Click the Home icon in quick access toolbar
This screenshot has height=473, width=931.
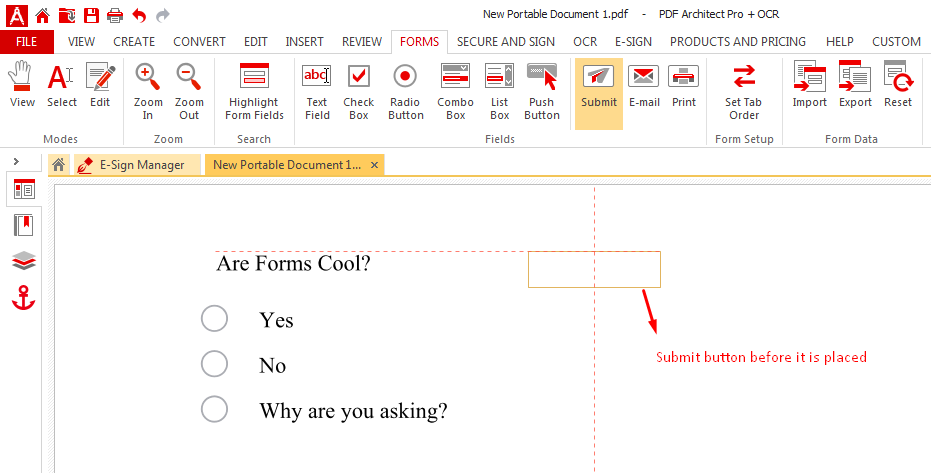point(43,15)
